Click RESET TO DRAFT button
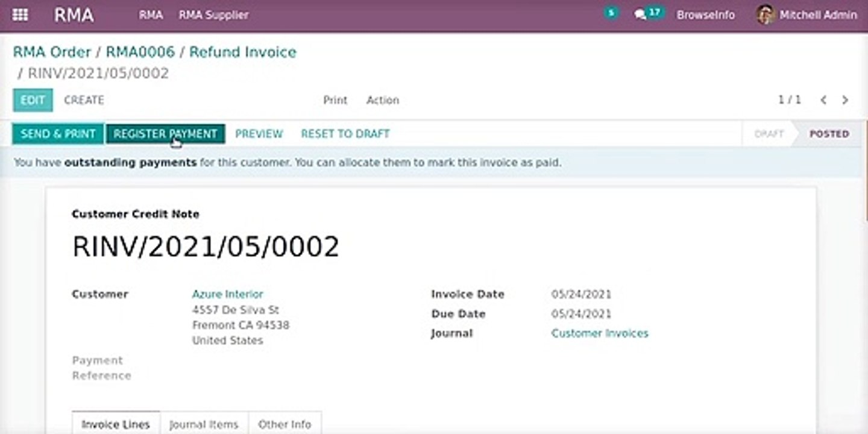 345,134
